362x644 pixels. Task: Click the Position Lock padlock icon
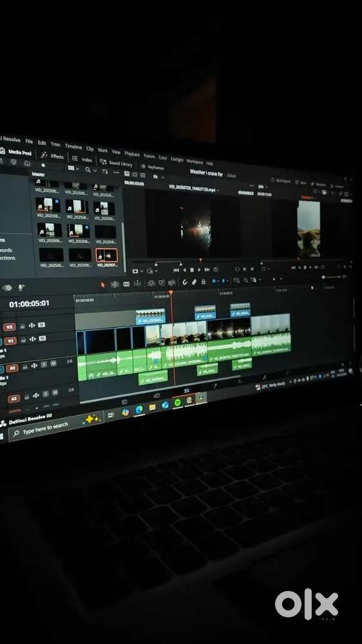pyautogui.click(x=203, y=282)
